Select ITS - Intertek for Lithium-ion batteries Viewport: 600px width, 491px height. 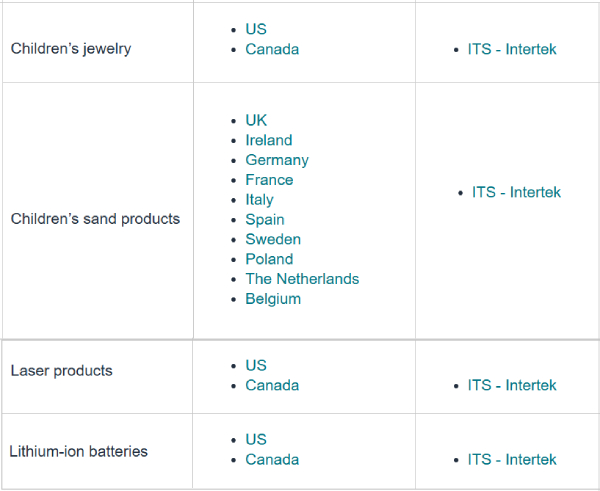(x=512, y=460)
